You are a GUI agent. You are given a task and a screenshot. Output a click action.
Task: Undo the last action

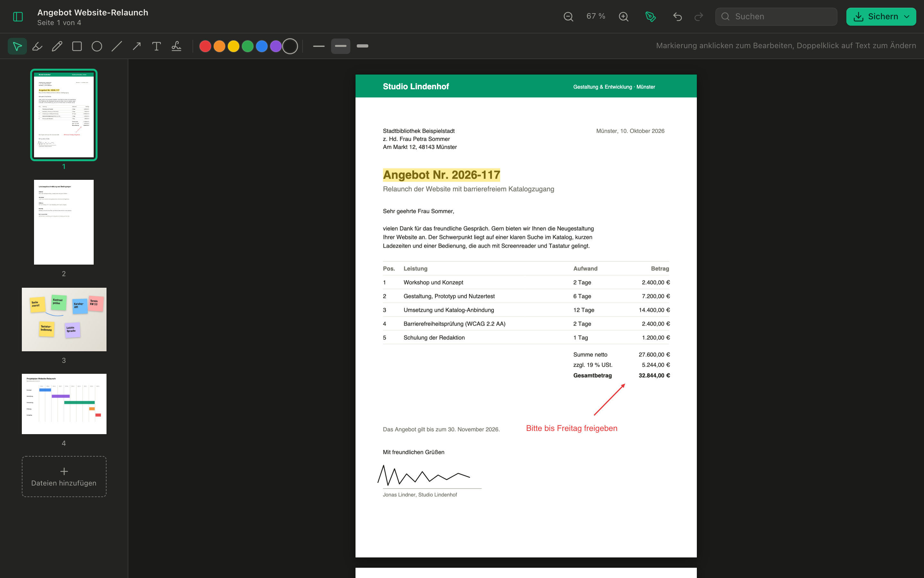(677, 16)
